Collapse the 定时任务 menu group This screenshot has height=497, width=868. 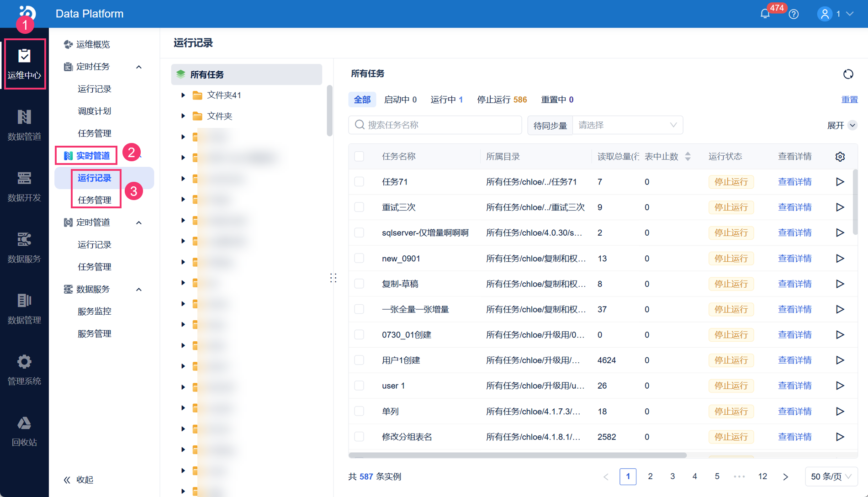coord(139,67)
